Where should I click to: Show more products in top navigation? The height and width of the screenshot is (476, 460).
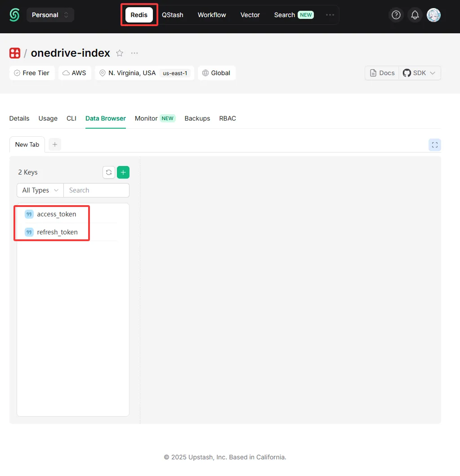coord(330,15)
